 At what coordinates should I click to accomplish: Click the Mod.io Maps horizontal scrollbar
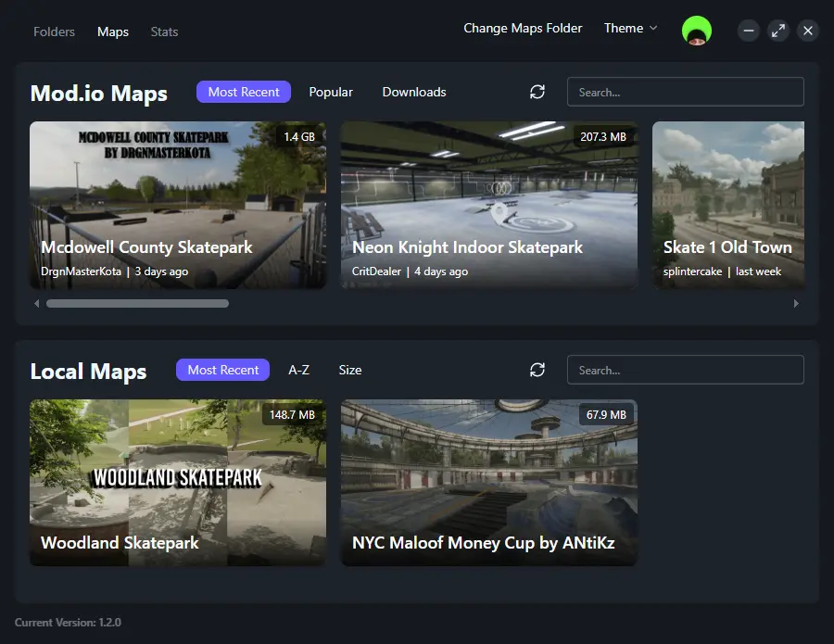pos(137,303)
